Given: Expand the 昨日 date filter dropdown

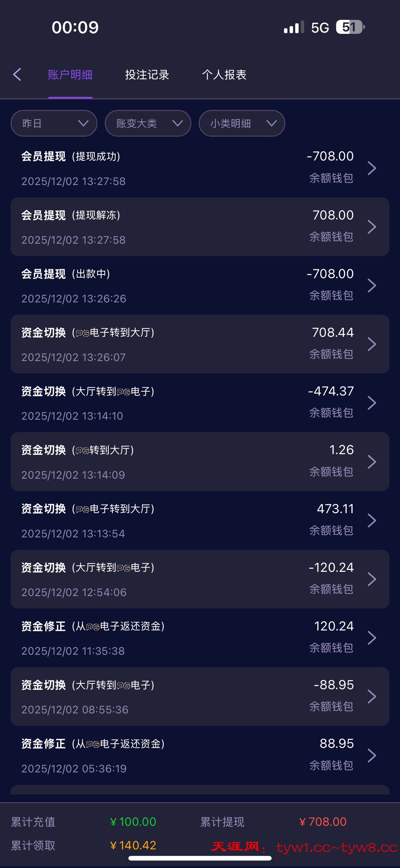Looking at the screenshot, I should [x=54, y=123].
